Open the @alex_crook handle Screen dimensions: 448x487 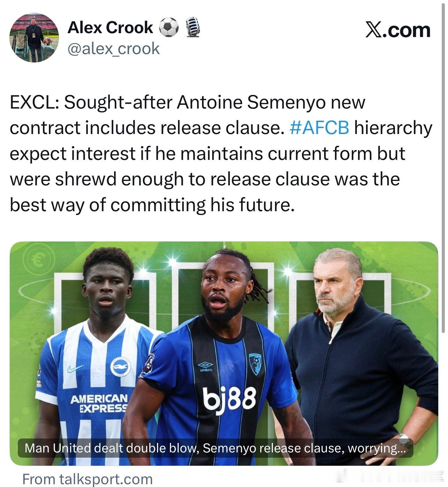coord(113,49)
